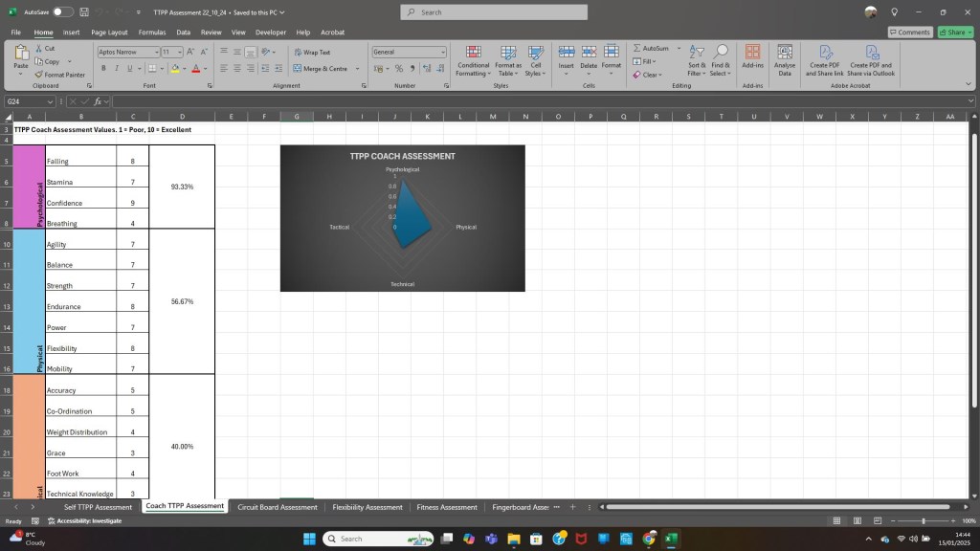Image resolution: width=980 pixels, height=551 pixels.
Task: Click the percent style button
Action: click(399, 68)
